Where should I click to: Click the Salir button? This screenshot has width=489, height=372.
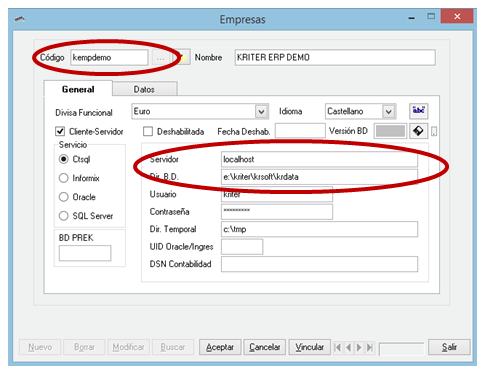tap(449, 347)
